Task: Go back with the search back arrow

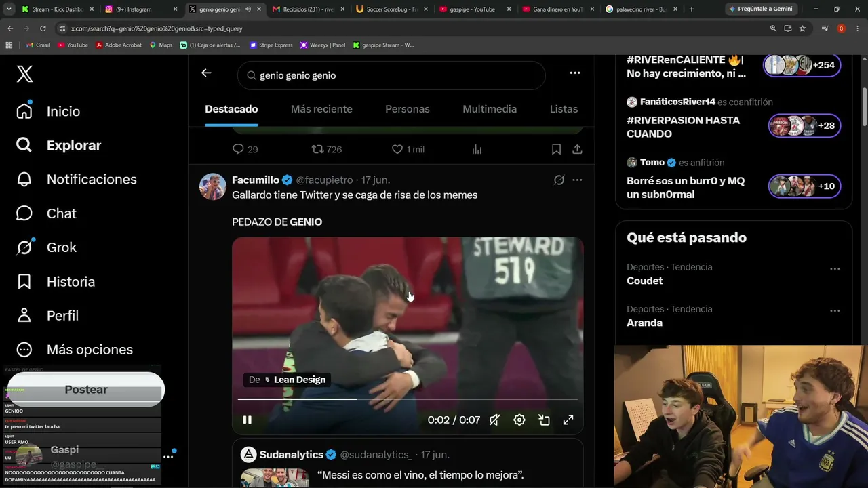Action: tap(206, 73)
